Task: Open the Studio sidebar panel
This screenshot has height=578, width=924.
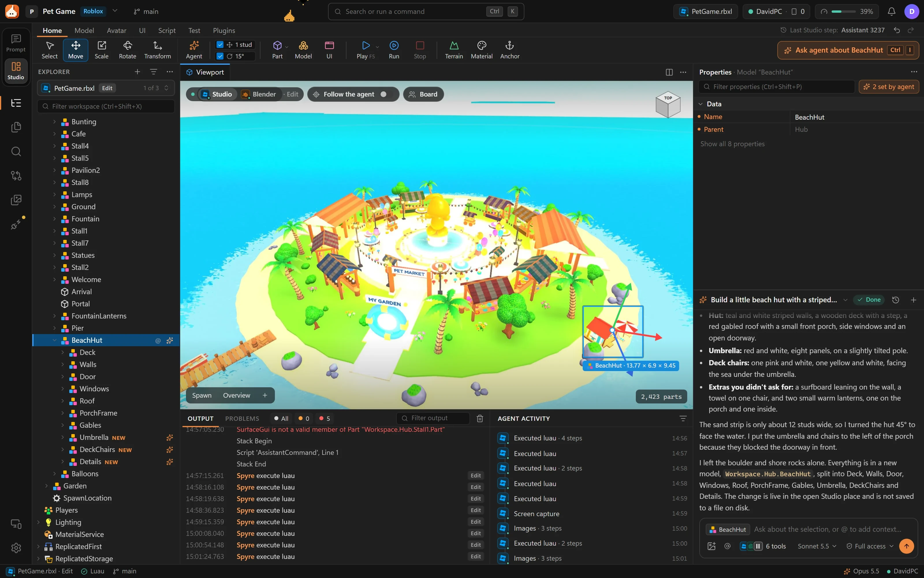Action: (x=16, y=71)
